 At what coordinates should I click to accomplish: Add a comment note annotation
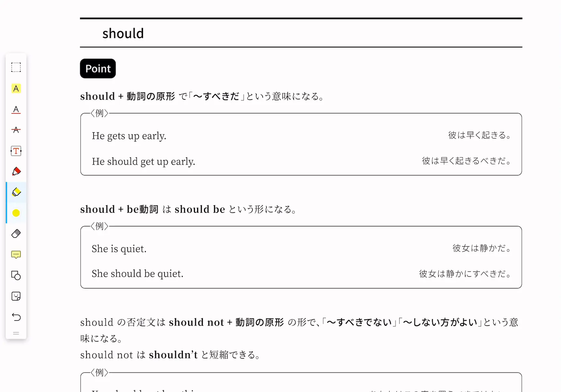[x=16, y=254]
